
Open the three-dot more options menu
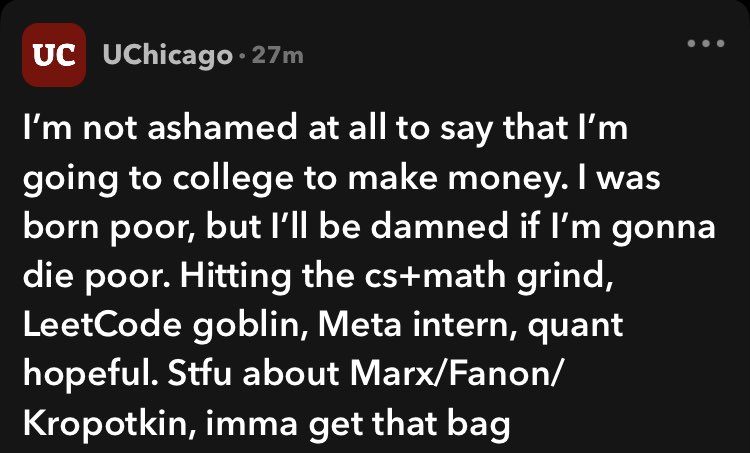706,44
